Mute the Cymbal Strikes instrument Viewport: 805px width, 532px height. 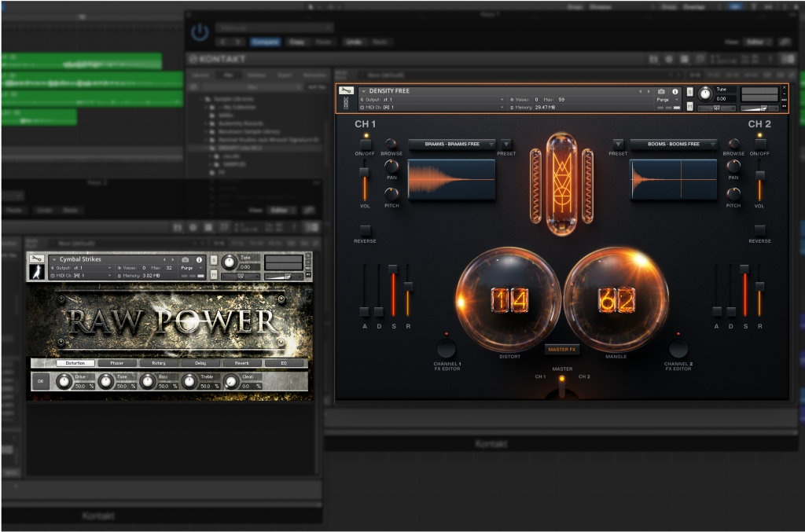[214, 275]
